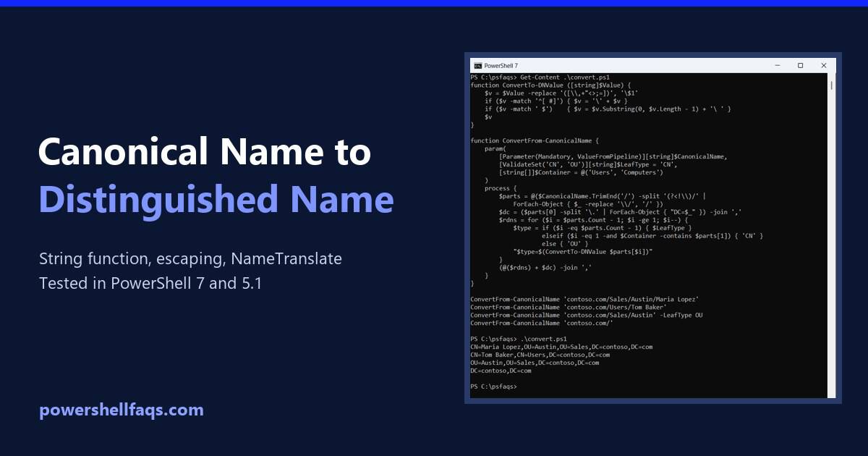The height and width of the screenshot is (456, 868).
Task: Click 'Tested in PowerShell 7 and 5.1' line
Action: coord(150,283)
